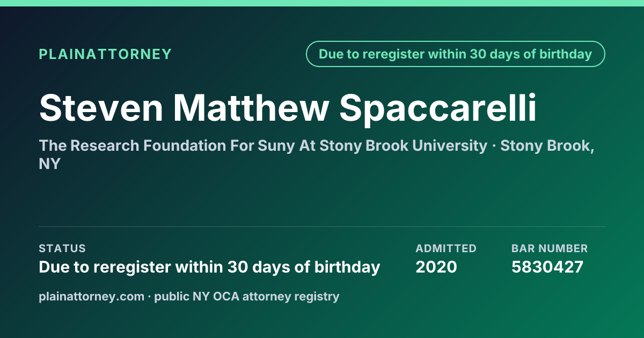Click the PLAINATTORNEY brand logo text
The height and width of the screenshot is (338, 644).
point(105,54)
